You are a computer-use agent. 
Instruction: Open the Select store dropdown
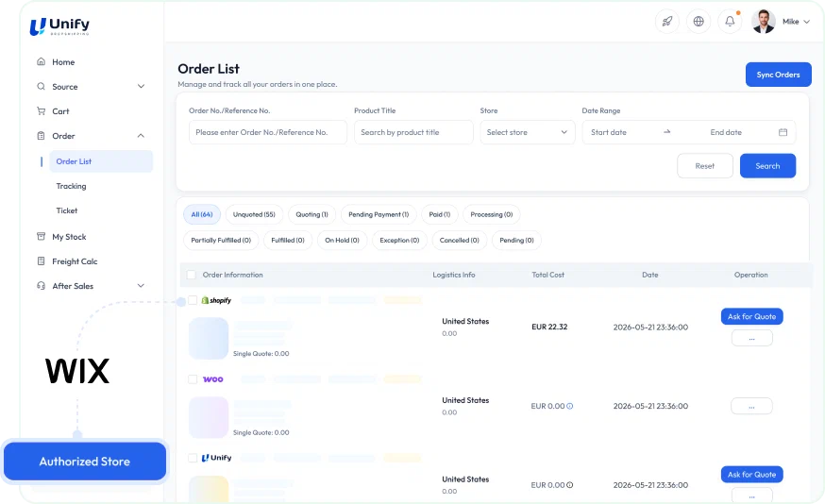528,132
